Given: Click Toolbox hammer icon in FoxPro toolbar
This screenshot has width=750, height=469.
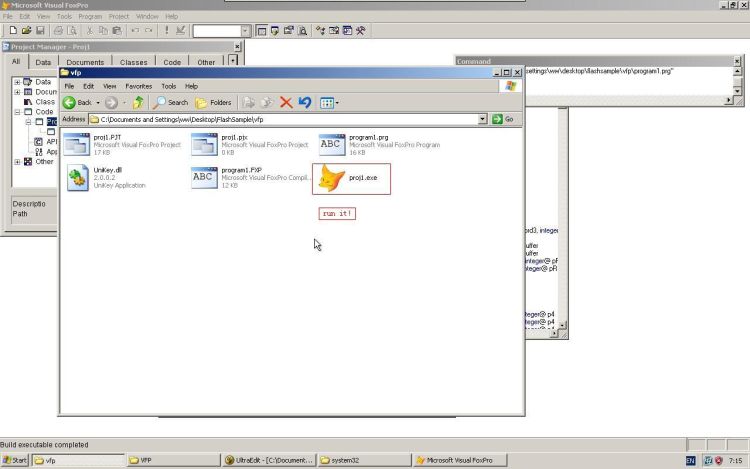Looking at the screenshot, I should coord(361,31).
